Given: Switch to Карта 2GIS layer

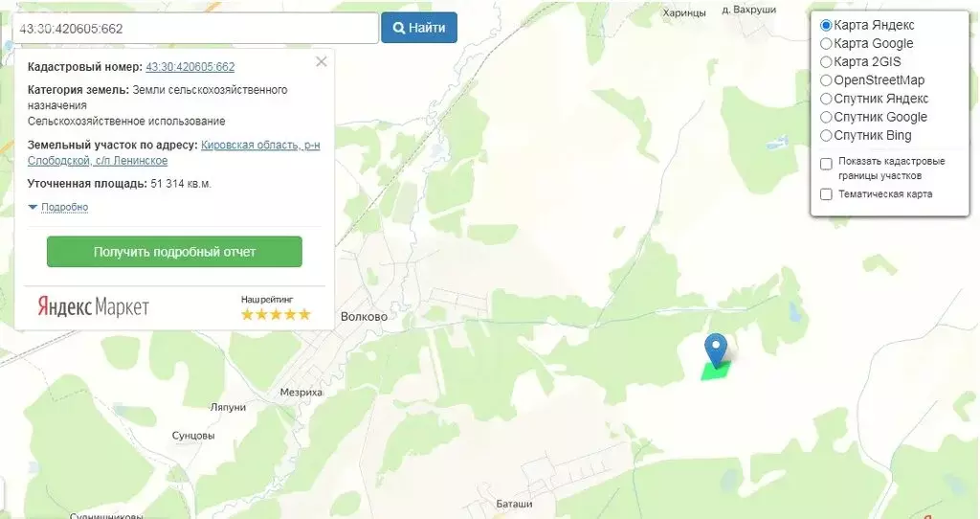Looking at the screenshot, I should [x=826, y=61].
